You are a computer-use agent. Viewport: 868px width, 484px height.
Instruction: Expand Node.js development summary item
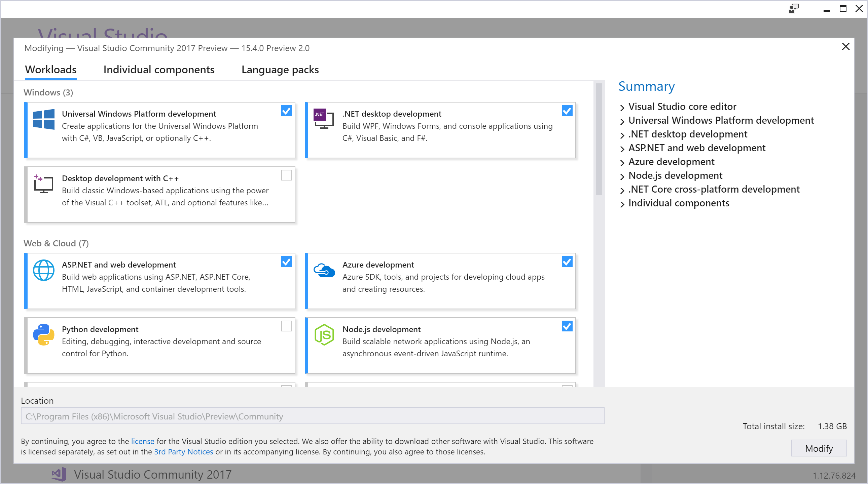pos(622,176)
